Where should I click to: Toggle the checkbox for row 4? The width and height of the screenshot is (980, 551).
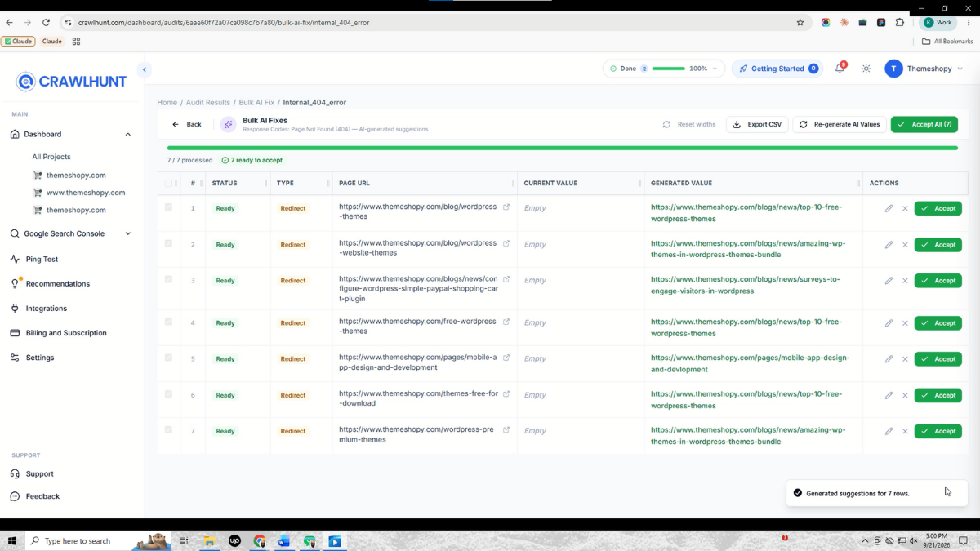point(169,322)
